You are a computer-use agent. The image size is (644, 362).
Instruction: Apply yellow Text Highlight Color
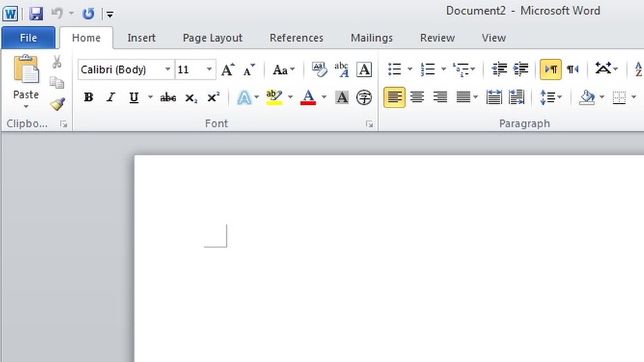274,98
